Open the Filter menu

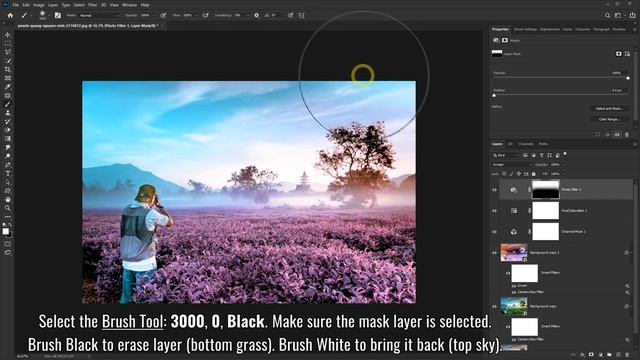pyautogui.click(x=93, y=5)
